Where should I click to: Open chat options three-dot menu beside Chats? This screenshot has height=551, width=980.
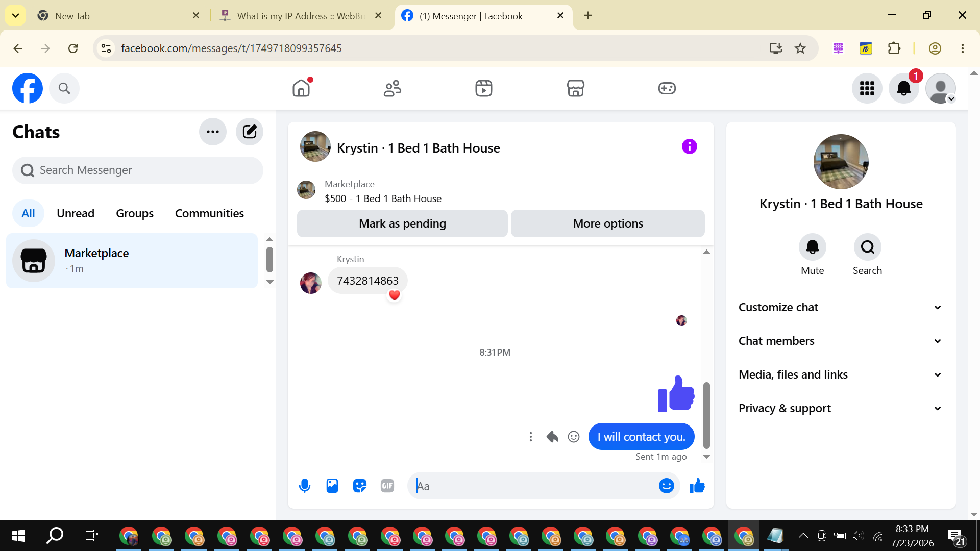[213, 132]
